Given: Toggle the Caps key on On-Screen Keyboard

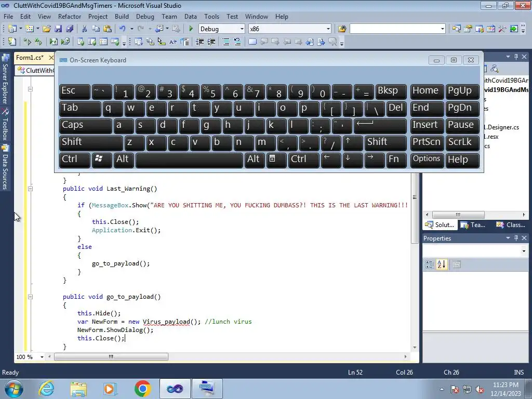Looking at the screenshot, I should point(85,125).
